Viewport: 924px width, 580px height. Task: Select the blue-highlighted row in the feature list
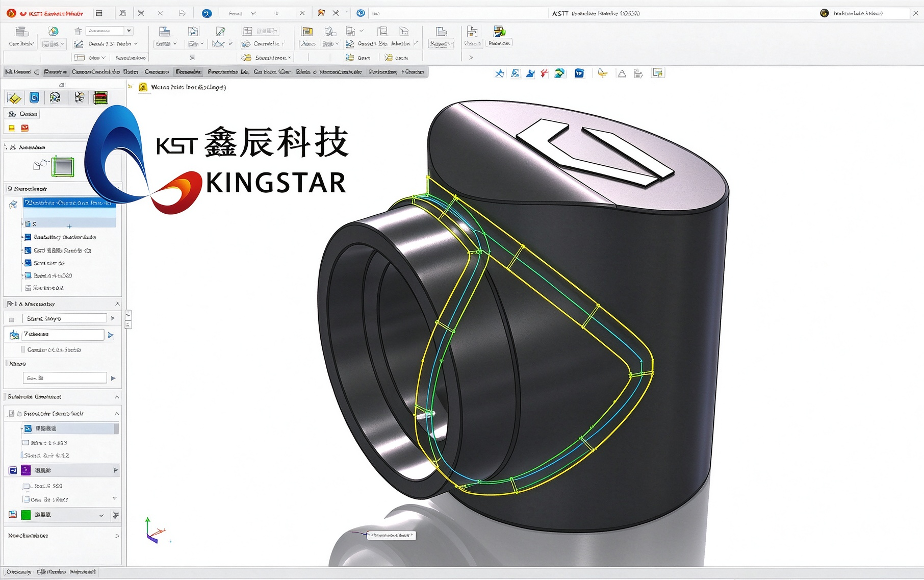click(69, 203)
